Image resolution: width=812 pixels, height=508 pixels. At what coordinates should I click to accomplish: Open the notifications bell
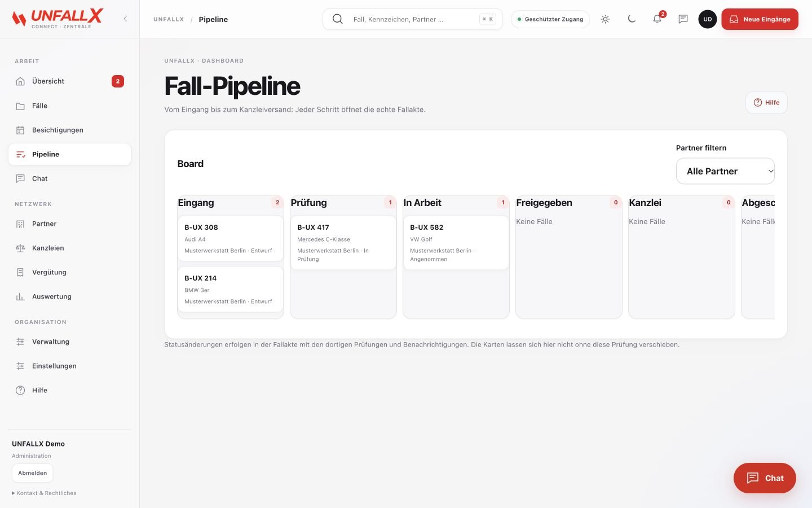(657, 19)
